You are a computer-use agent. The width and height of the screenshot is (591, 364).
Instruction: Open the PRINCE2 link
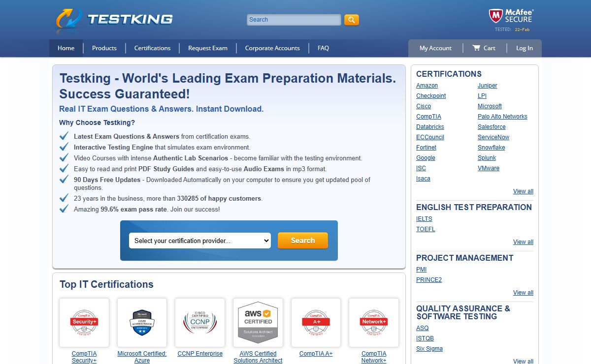(x=429, y=280)
